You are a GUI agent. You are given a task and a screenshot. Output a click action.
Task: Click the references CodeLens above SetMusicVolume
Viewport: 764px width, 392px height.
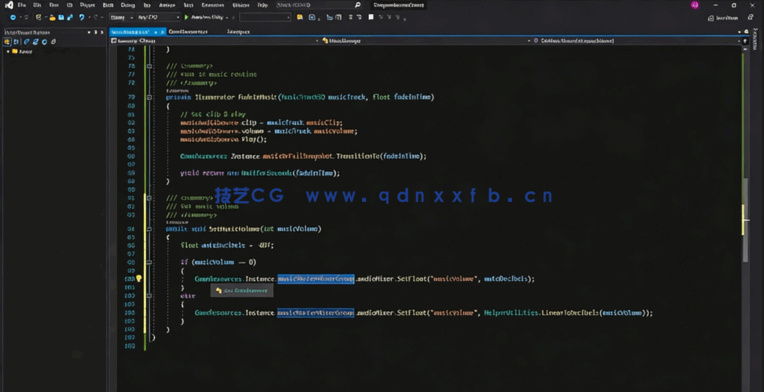[177, 222]
